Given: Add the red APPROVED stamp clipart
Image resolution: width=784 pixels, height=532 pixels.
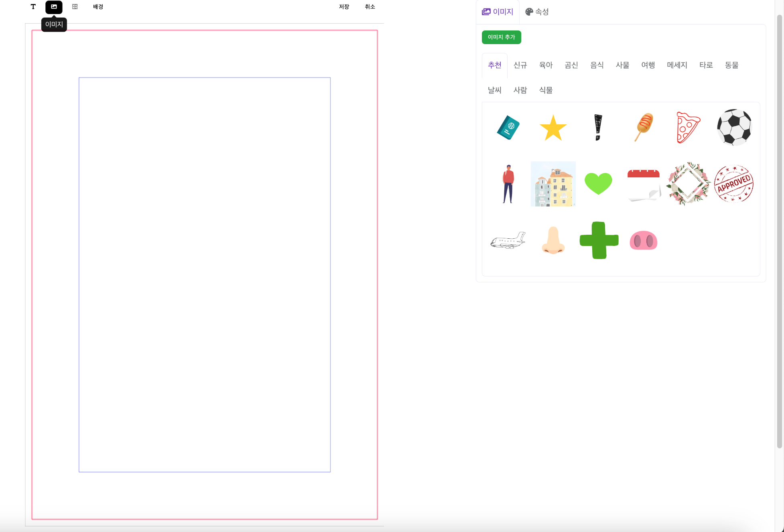Looking at the screenshot, I should click(734, 183).
